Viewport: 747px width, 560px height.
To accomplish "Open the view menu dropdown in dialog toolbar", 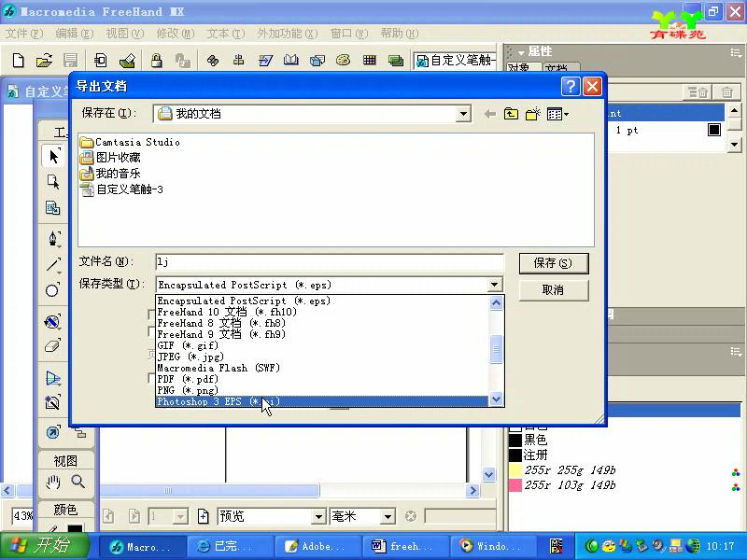I will click(557, 114).
